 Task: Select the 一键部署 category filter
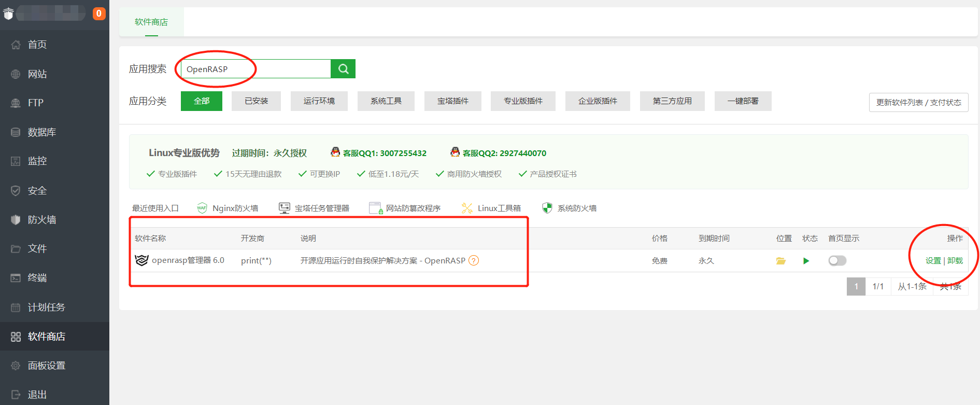click(743, 101)
